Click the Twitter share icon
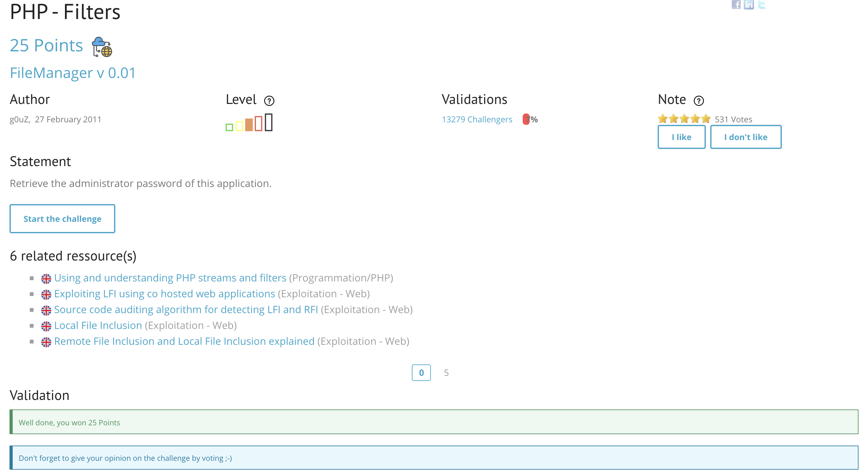868x476 pixels. click(761, 5)
